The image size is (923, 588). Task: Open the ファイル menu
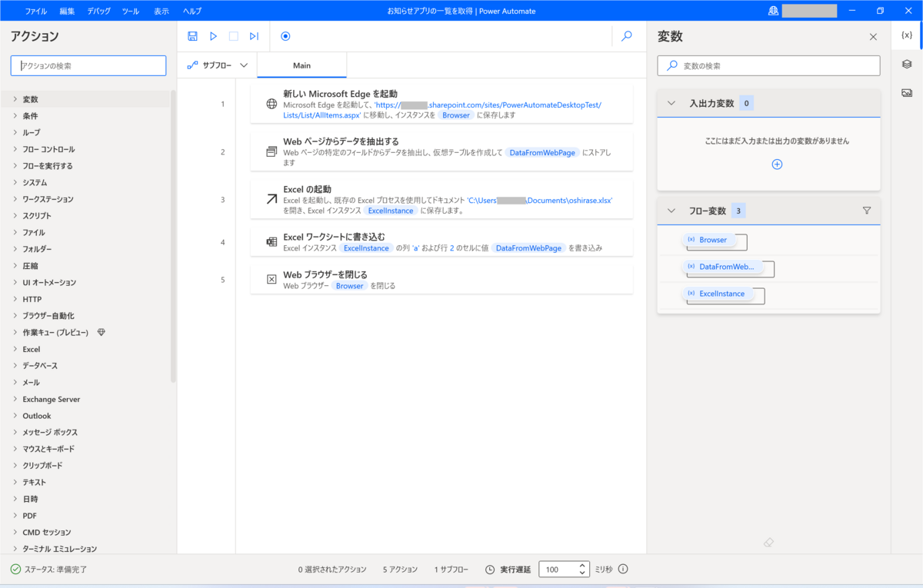[35, 12]
